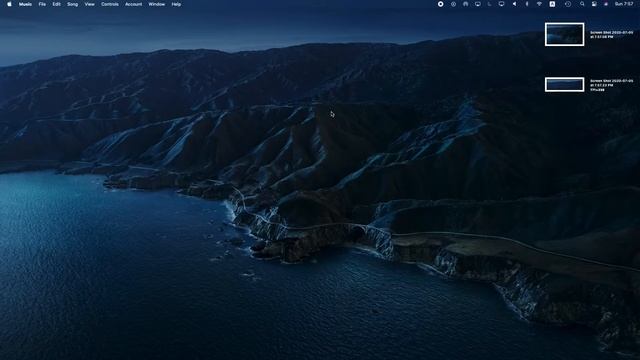Select the 7.57.08 PM screenshot thumbnail
The width and height of the screenshot is (640, 360).
click(564, 34)
